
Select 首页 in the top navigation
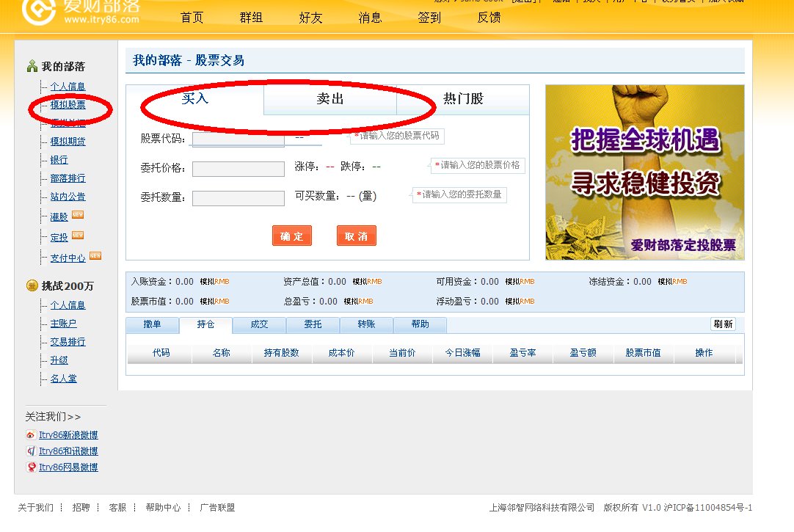click(x=191, y=18)
